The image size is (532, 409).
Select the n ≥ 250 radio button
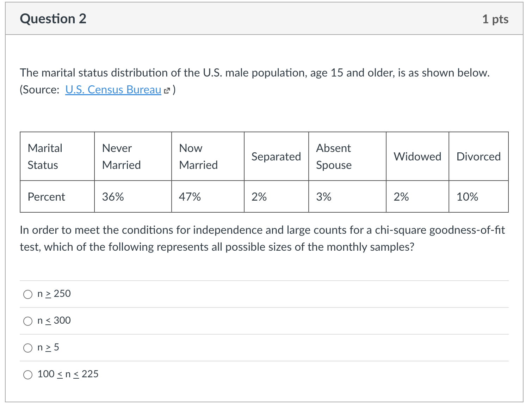pyautogui.click(x=28, y=294)
